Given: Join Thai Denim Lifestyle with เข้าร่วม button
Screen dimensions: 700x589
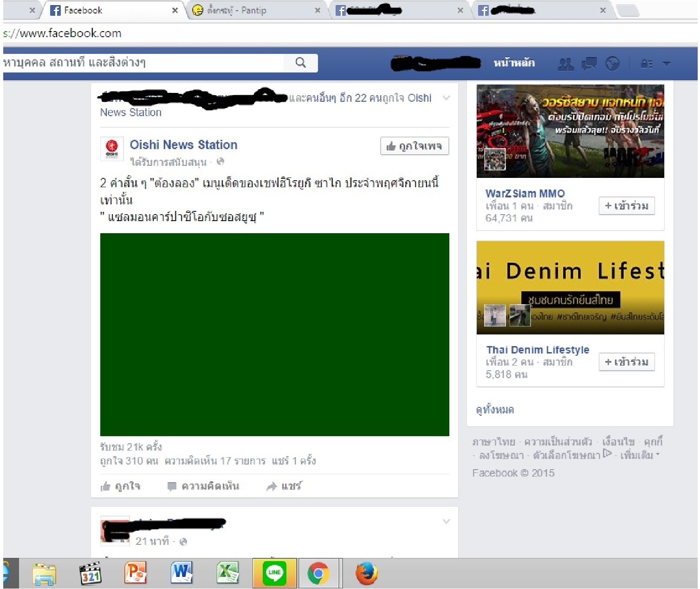Looking at the screenshot, I should click(627, 362).
